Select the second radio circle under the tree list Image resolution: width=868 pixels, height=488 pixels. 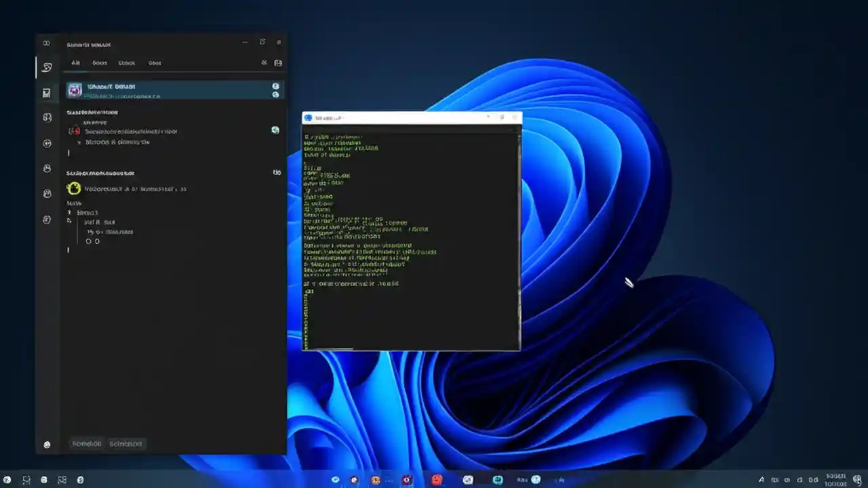(x=98, y=241)
